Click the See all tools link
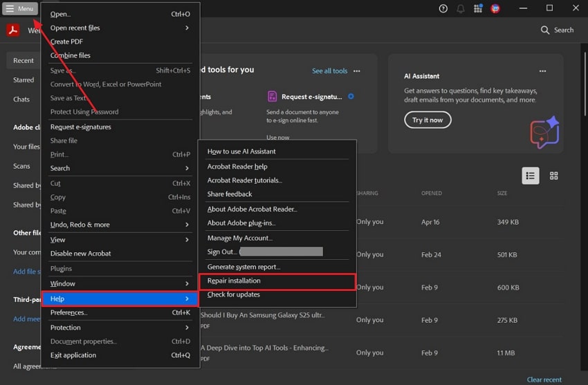The image size is (588, 385). pyautogui.click(x=329, y=71)
